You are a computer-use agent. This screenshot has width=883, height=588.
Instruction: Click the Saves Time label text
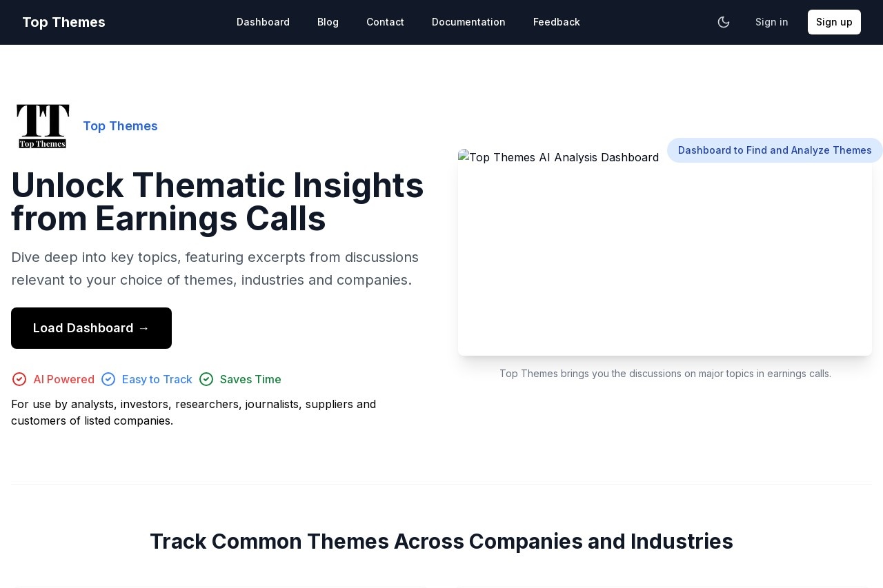[x=250, y=379]
